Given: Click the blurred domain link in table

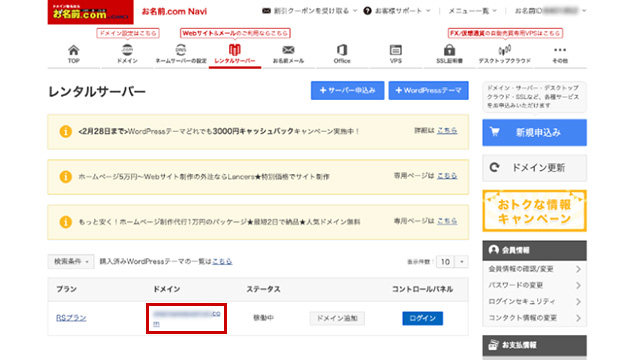Looking at the screenshot, I should tap(187, 318).
